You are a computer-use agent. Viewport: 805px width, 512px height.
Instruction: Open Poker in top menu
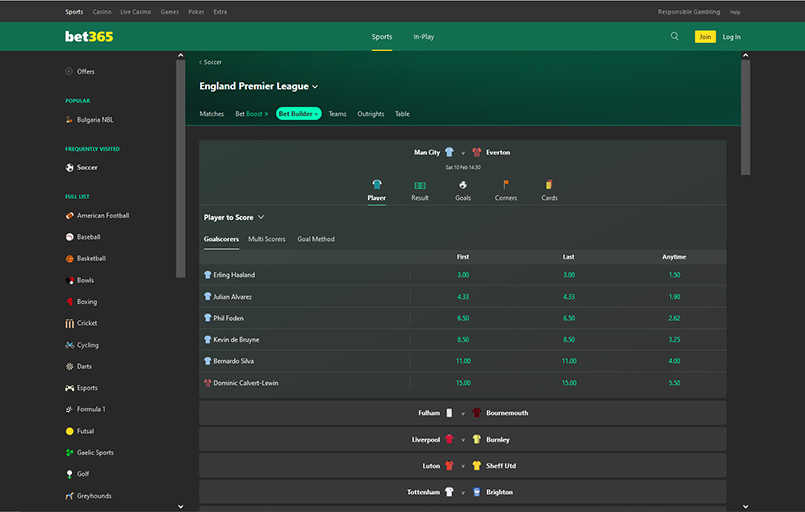[196, 12]
